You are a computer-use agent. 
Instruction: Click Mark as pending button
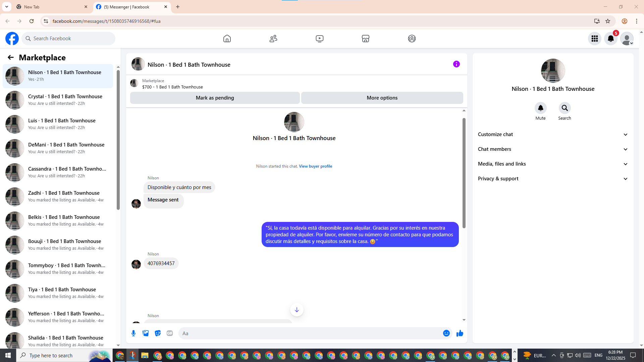tap(215, 98)
